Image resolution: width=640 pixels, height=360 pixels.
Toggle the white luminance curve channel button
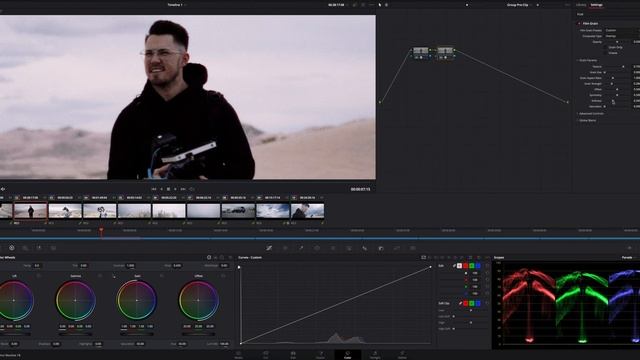coord(459,266)
